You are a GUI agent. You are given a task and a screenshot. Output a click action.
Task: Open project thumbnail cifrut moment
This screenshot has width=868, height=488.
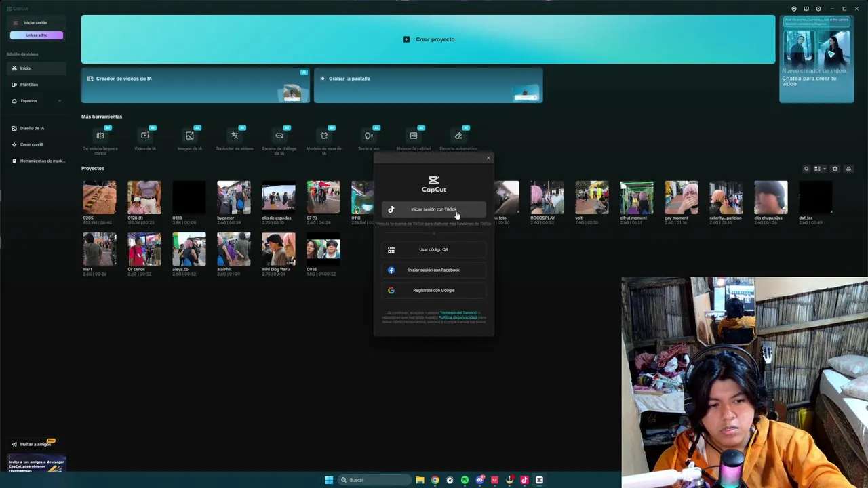(637, 197)
